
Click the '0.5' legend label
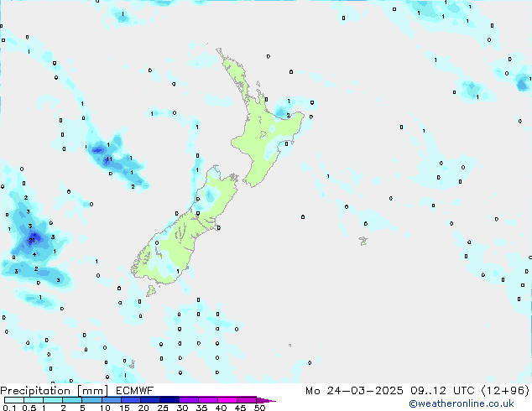click(x=29, y=408)
